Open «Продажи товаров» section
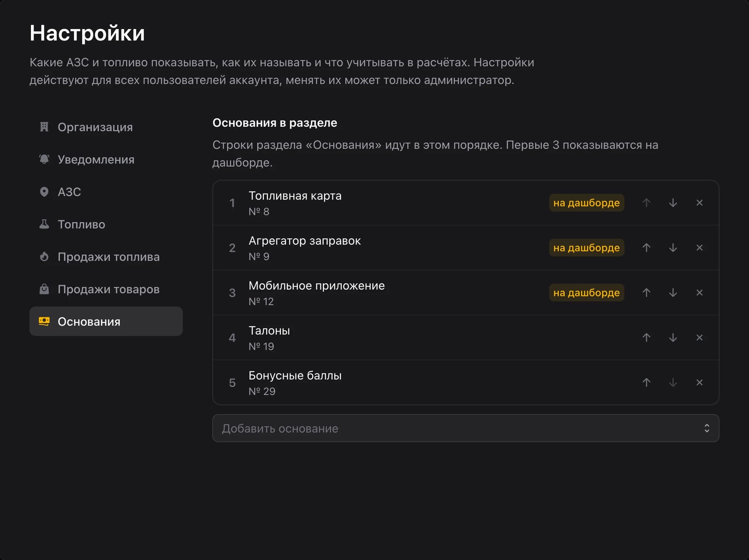Viewport: 749px width, 560px height. tap(106, 289)
